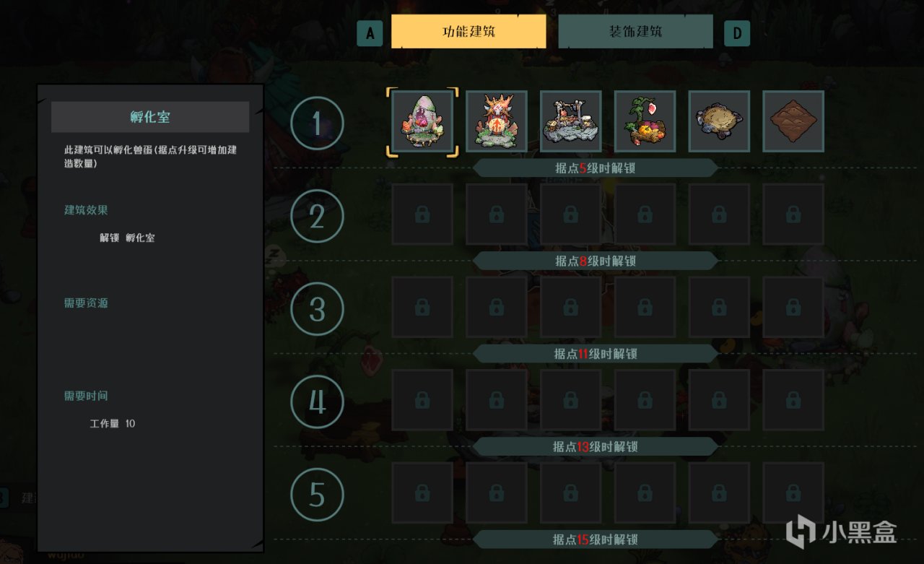Pick the fruit plant farm building icon

click(x=645, y=121)
